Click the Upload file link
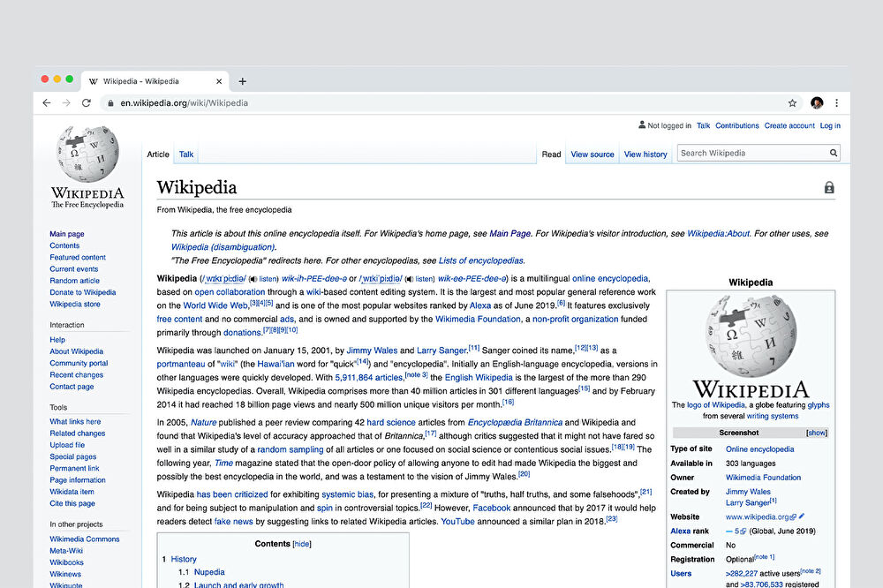883x588 pixels. tap(67, 445)
